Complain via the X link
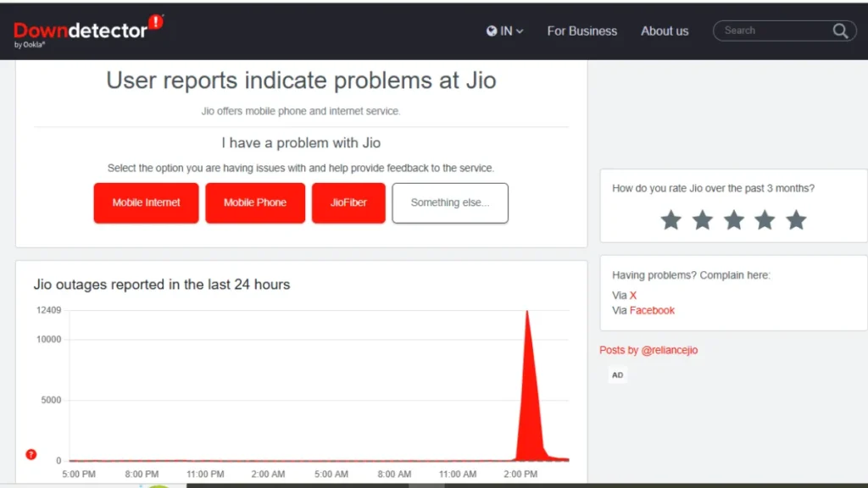Viewport: 868px width, 488px height. [632, 296]
